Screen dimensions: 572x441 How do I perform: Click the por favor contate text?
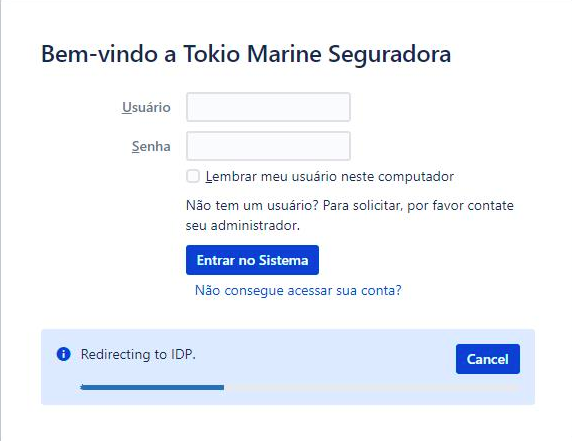(460, 206)
